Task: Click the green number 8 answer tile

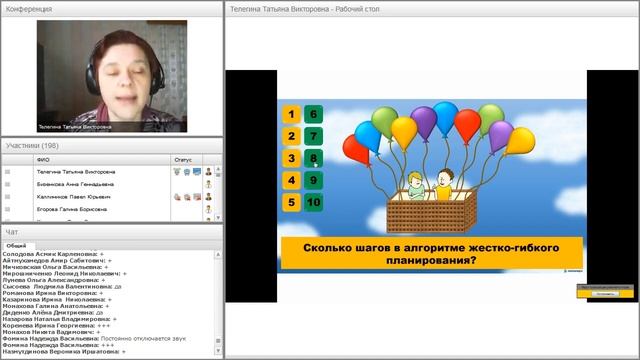Action: tap(313, 158)
